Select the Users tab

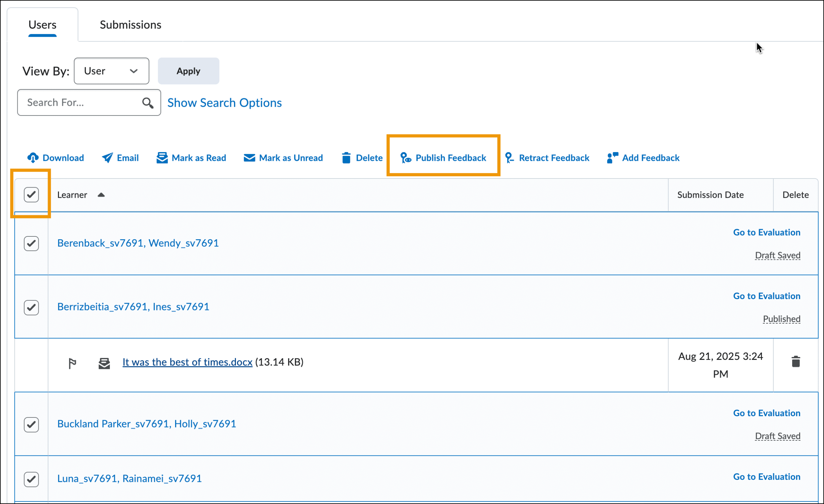click(42, 25)
